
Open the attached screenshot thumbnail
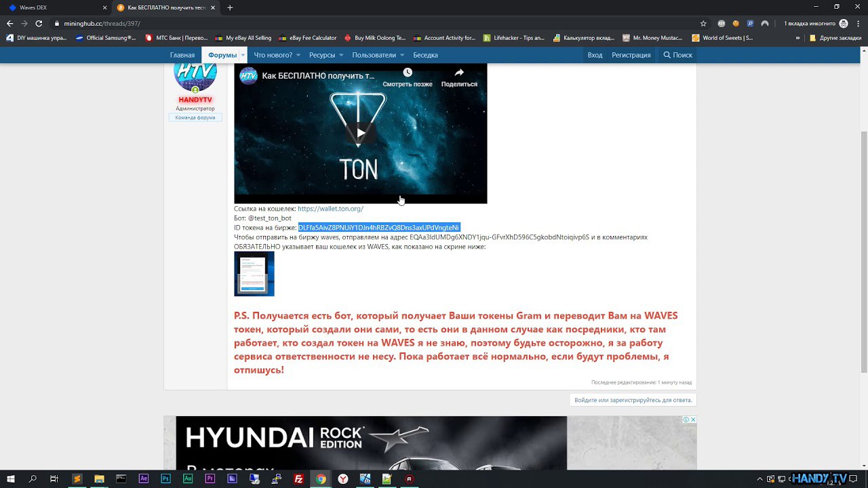pyautogui.click(x=254, y=274)
